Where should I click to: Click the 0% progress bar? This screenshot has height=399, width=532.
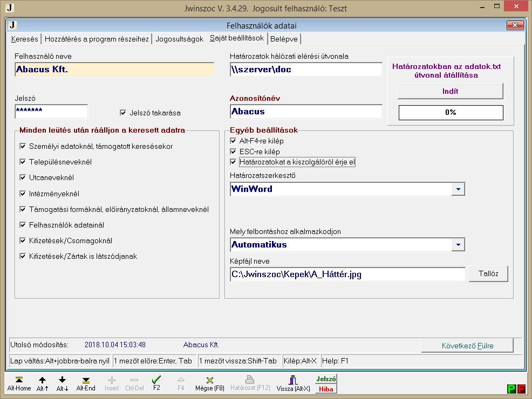pos(451,113)
